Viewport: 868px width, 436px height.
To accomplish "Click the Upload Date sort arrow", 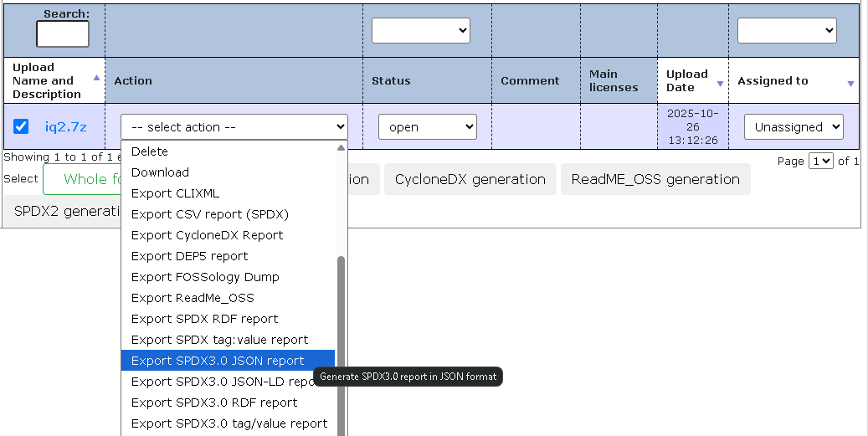I will (x=720, y=84).
